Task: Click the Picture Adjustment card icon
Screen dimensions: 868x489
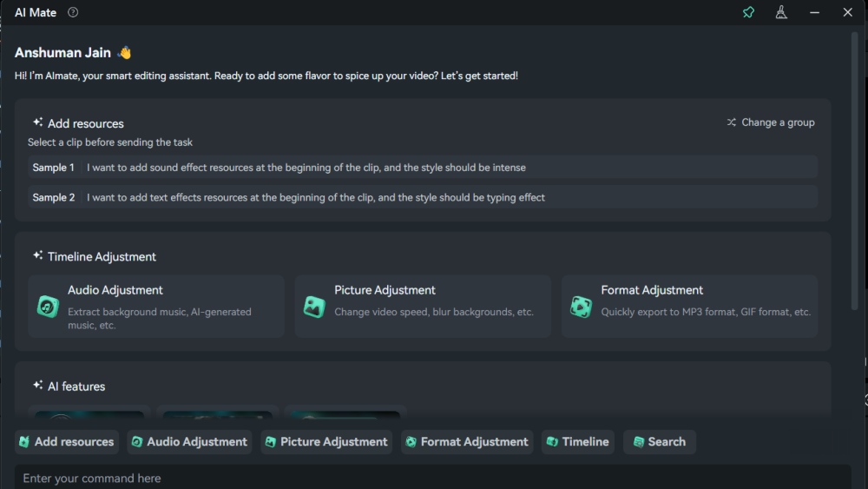Action: pos(314,307)
